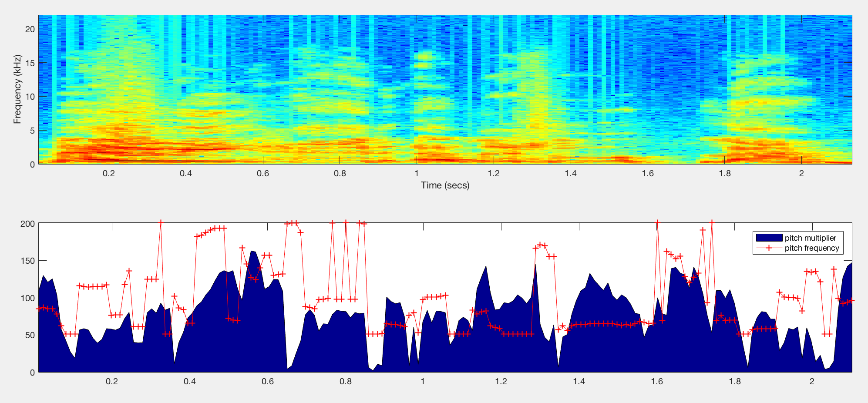Click the 50 tick label on pitch plot
Screen dimensions: 868x403
[x=30, y=335]
